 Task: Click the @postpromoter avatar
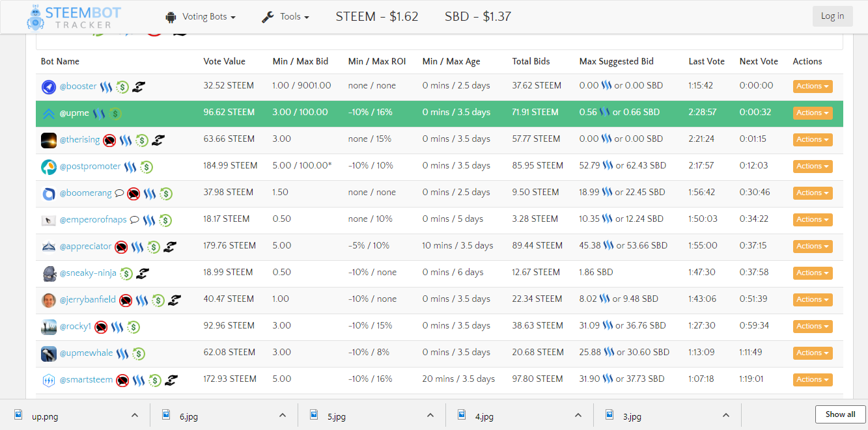coord(49,167)
